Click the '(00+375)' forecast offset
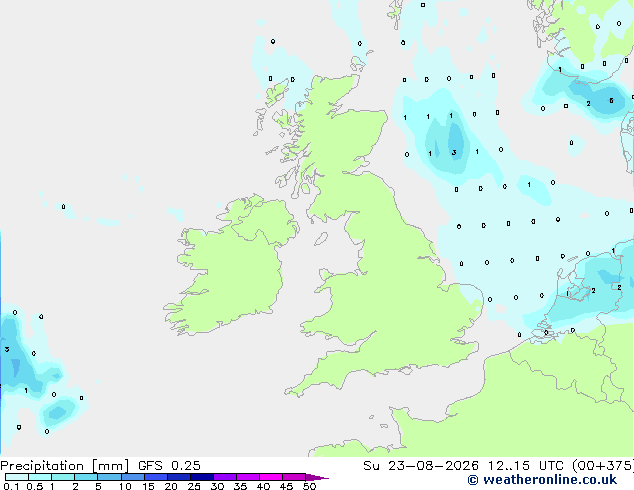Image resolution: width=634 pixels, height=490 pixels. pos(603,466)
